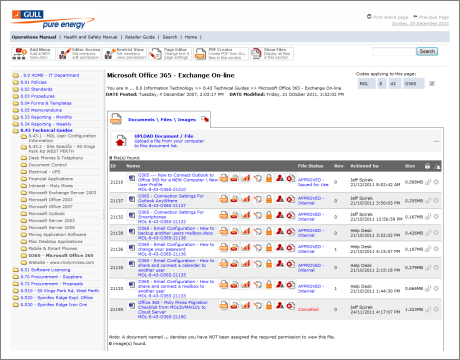This screenshot has height=360, width=460.
Task: Select the radio button for file 21135
Action: point(436,267)
